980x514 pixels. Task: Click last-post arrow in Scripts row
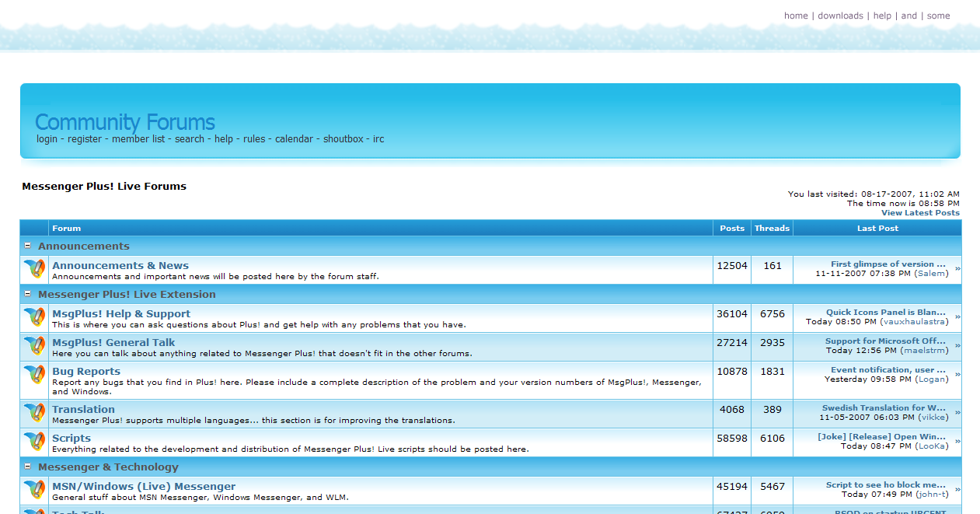[x=957, y=442]
